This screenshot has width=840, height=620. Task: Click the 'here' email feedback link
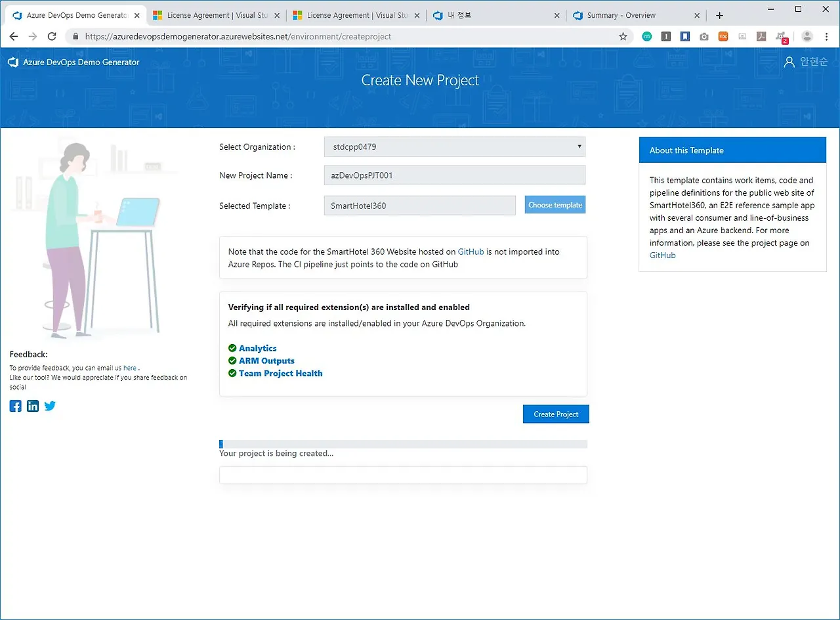pyautogui.click(x=130, y=368)
